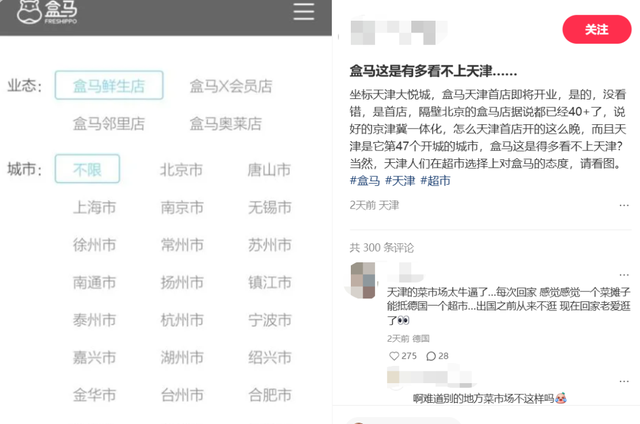Viewport: 640px width, 424px height.
Task: Click the post title 盒马这是有多看不上天津
Action: (x=433, y=71)
